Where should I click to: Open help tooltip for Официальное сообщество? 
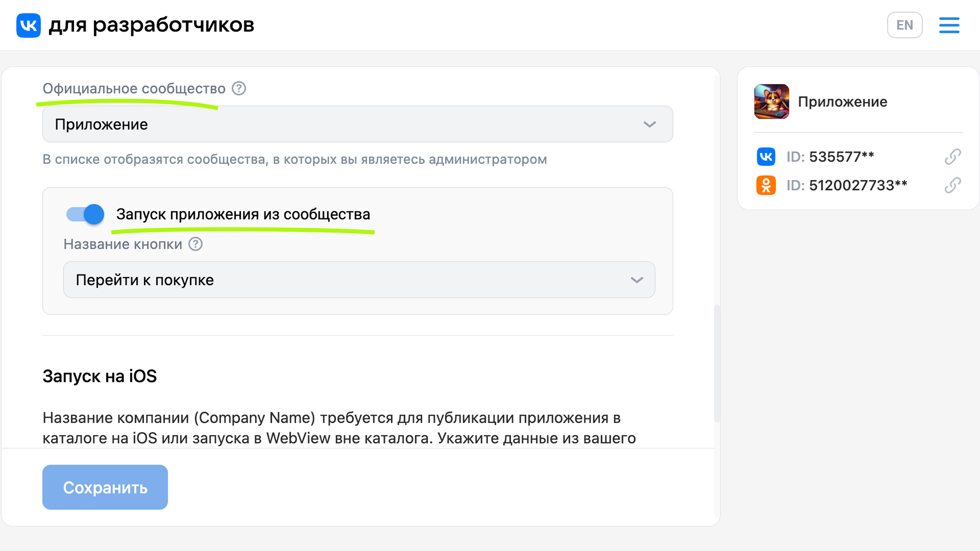click(239, 89)
